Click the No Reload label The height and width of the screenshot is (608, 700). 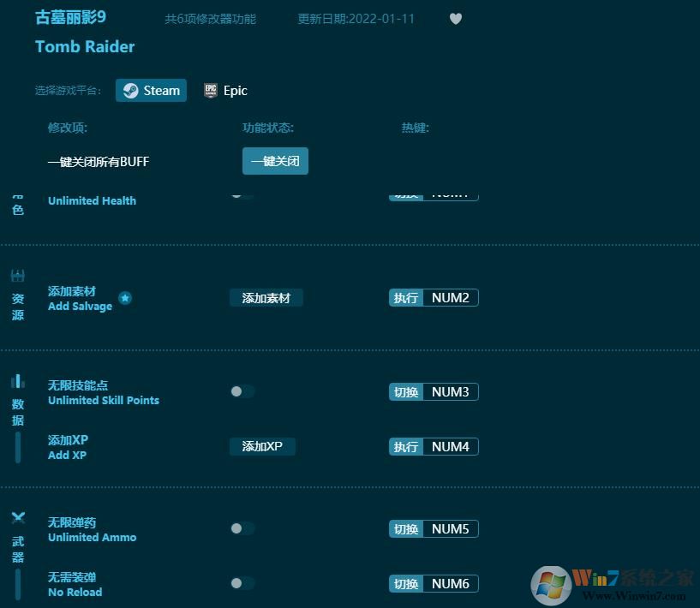75,592
